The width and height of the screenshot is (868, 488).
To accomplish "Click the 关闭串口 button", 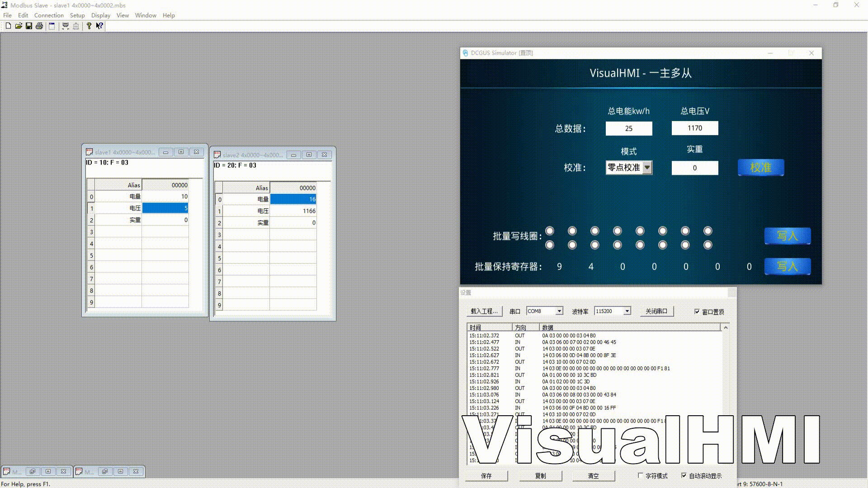I will click(x=656, y=311).
